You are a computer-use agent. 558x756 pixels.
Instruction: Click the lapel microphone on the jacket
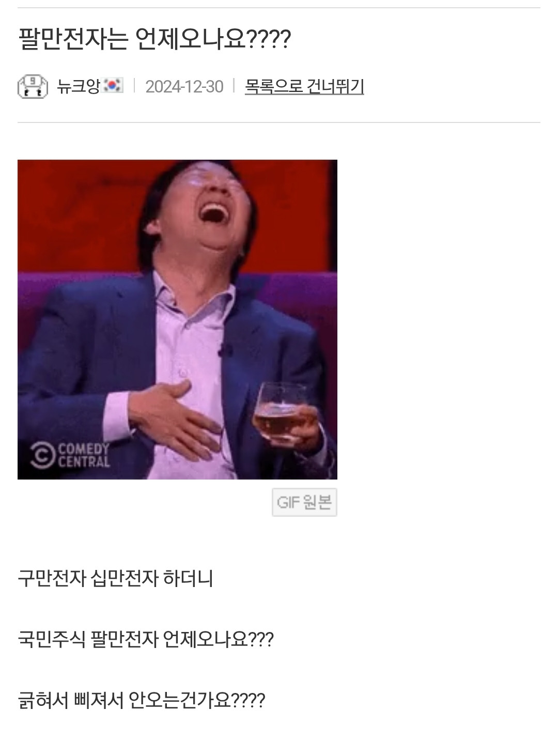tap(224, 350)
